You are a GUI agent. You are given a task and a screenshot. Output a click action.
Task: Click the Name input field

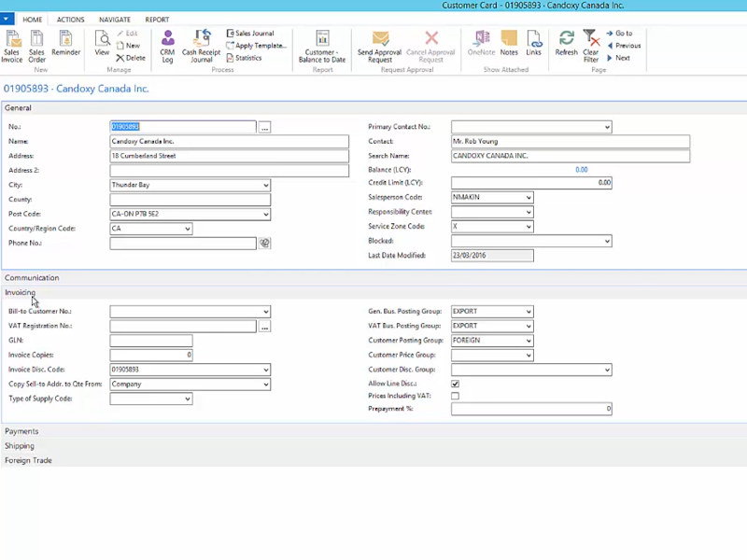229,142
